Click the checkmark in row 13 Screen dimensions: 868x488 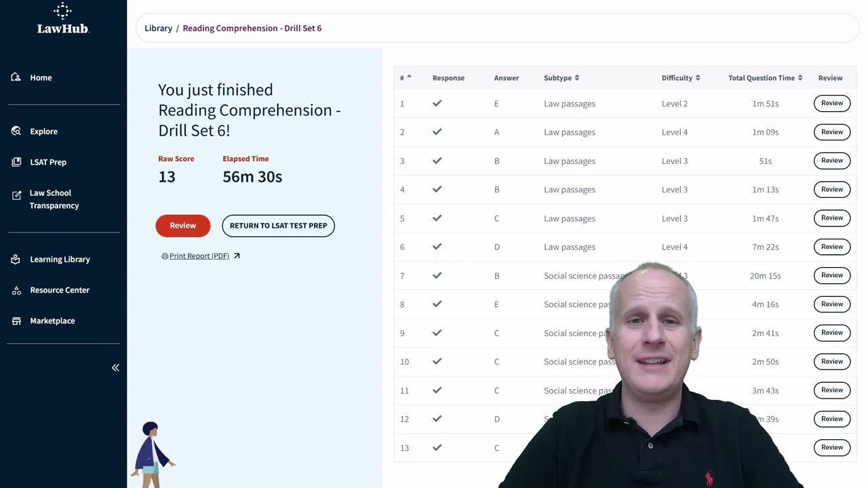pyautogui.click(x=437, y=447)
